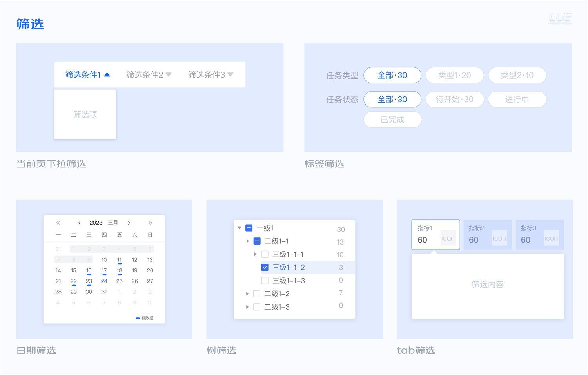This screenshot has width=588, height=375.
Task: Go to next month in calendar
Action: click(x=129, y=223)
